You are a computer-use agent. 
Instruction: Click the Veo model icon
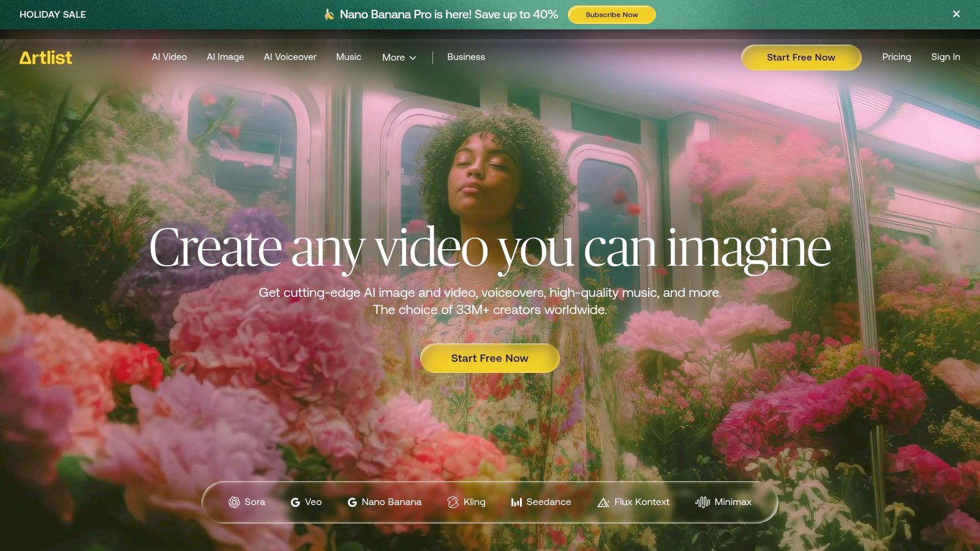pos(296,502)
